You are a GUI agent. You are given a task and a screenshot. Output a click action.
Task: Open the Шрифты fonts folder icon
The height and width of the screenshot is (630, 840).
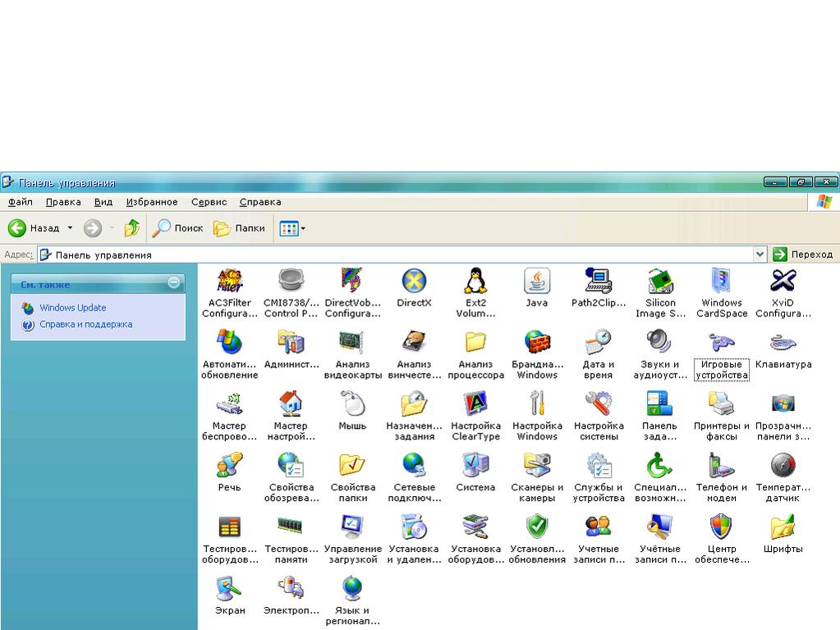783,528
